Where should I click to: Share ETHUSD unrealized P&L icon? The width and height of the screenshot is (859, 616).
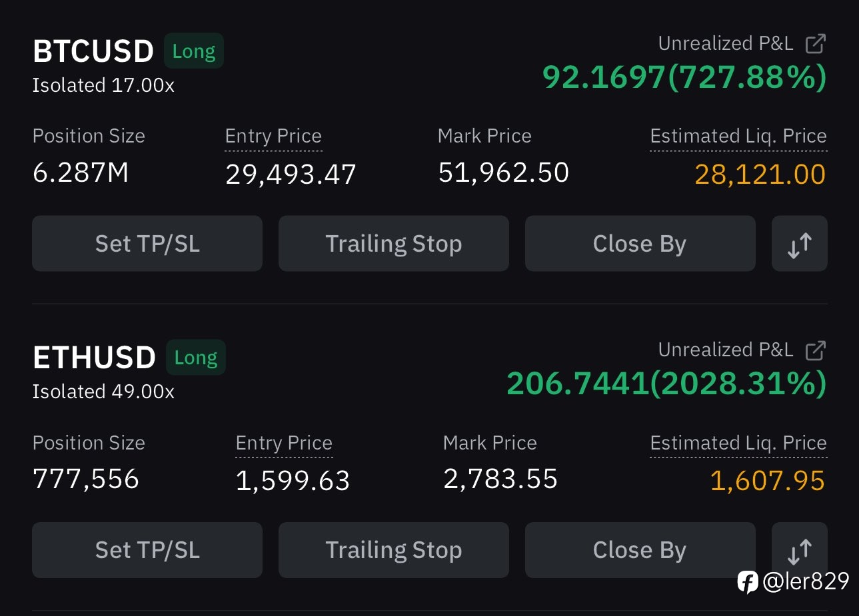(x=815, y=350)
